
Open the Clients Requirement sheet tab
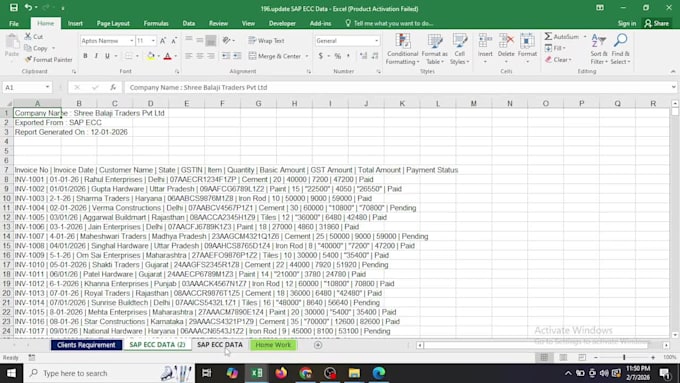click(x=86, y=345)
